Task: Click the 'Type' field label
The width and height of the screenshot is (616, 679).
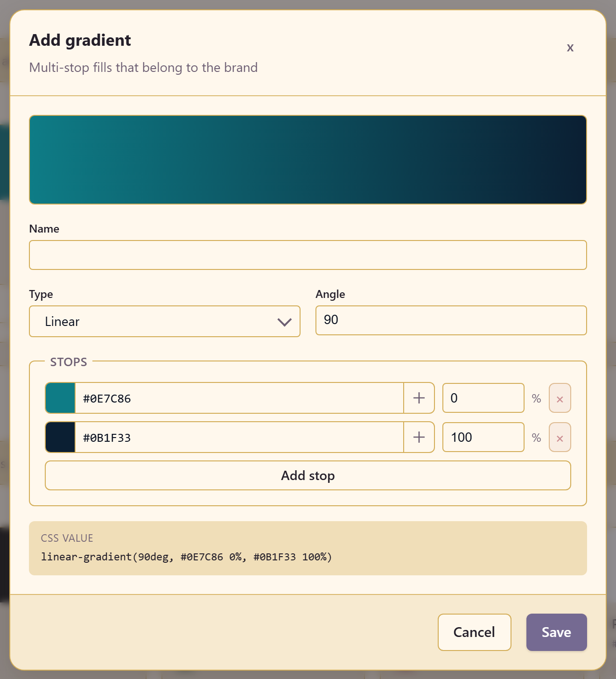Action: [x=41, y=294]
